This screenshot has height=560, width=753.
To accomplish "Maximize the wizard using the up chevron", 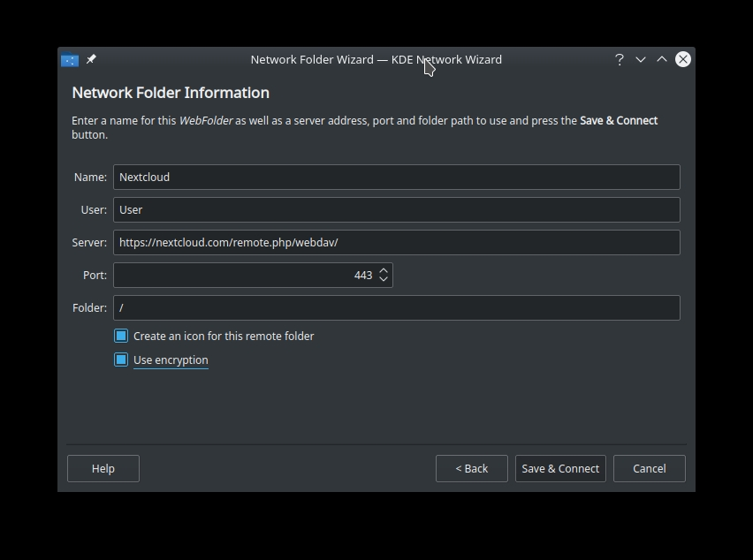I will [661, 59].
